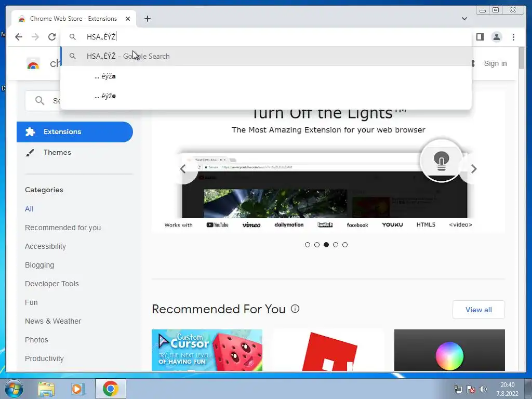Show the next carousel slide

tap(474, 169)
